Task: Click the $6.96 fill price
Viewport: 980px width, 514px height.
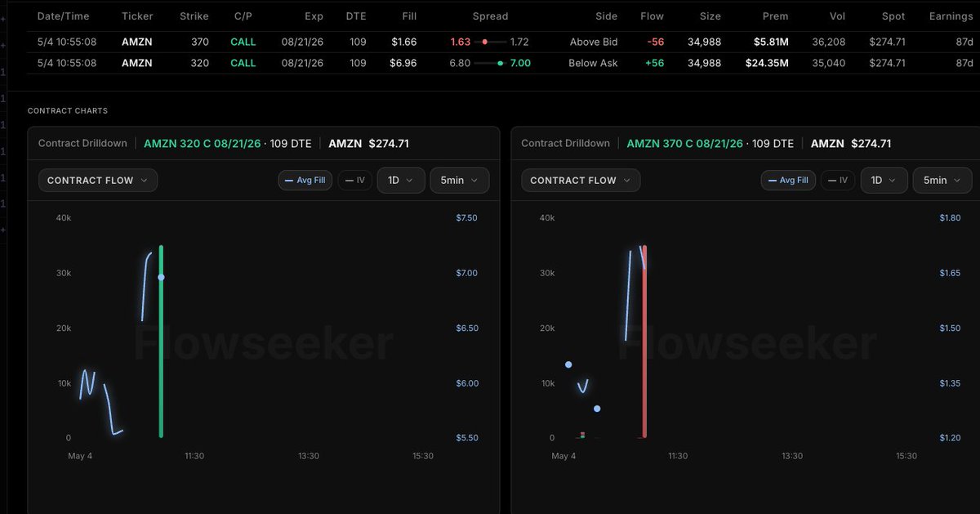Action: tap(403, 63)
